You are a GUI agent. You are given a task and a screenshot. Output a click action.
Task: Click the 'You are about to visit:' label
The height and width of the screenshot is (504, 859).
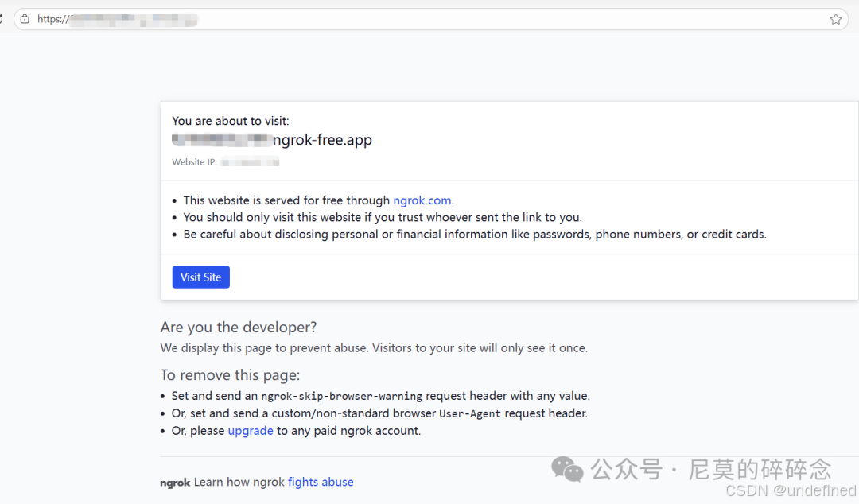point(230,121)
